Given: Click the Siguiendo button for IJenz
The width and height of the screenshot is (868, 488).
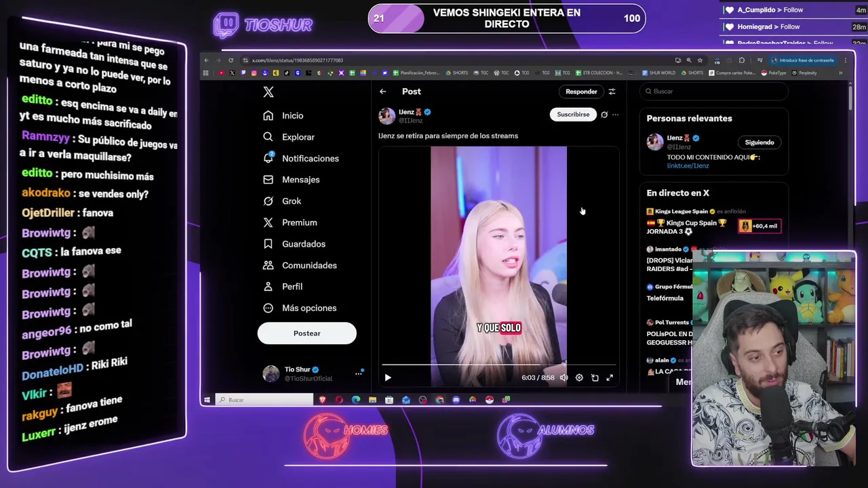Looking at the screenshot, I should click(x=759, y=142).
